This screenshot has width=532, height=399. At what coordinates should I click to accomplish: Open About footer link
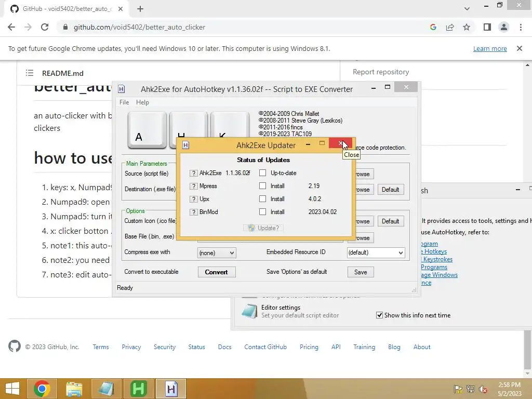click(422, 347)
